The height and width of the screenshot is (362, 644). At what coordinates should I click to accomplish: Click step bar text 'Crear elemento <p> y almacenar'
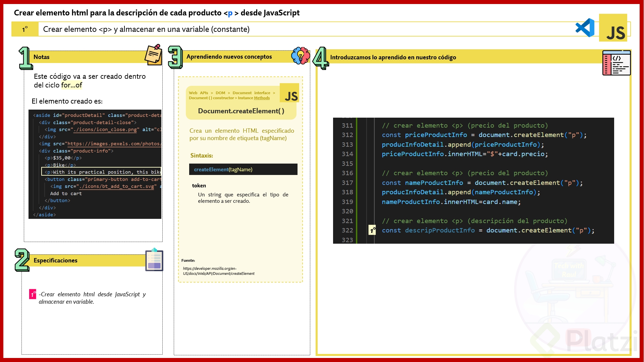[146, 29]
